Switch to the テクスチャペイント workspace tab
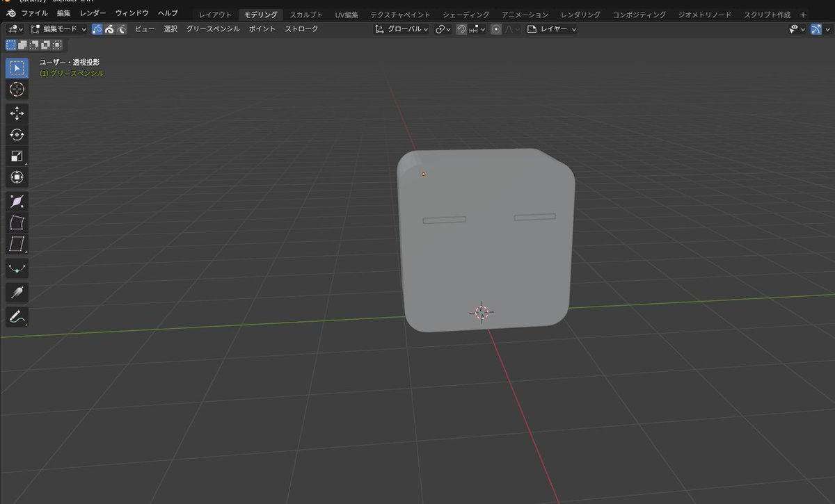This screenshot has height=504, width=835. click(x=400, y=15)
